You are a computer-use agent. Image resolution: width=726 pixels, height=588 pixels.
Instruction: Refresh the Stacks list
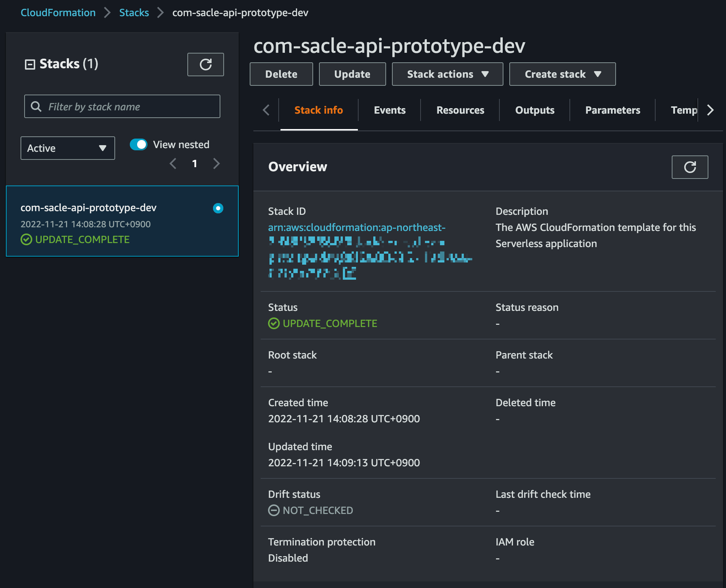click(205, 65)
